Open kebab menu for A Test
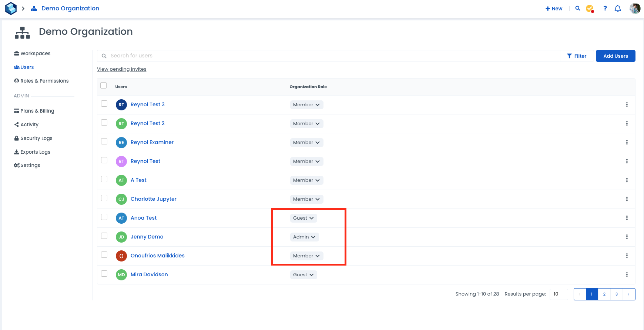 627,180
